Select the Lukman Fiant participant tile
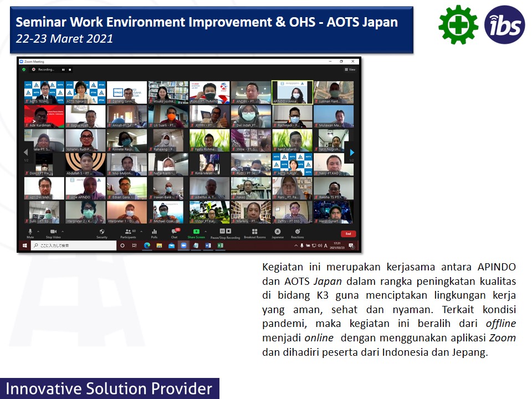532x399 pixels. tap(334, 92)
